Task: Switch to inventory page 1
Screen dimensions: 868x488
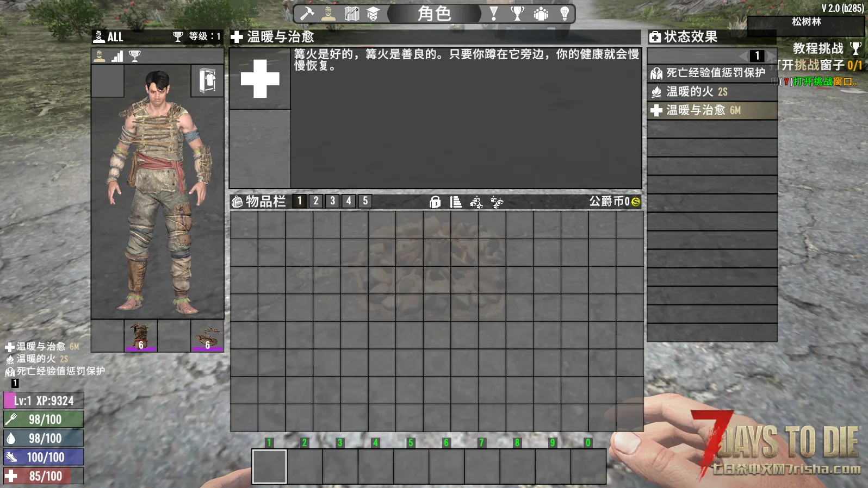Action: click(x=299, y=201)
